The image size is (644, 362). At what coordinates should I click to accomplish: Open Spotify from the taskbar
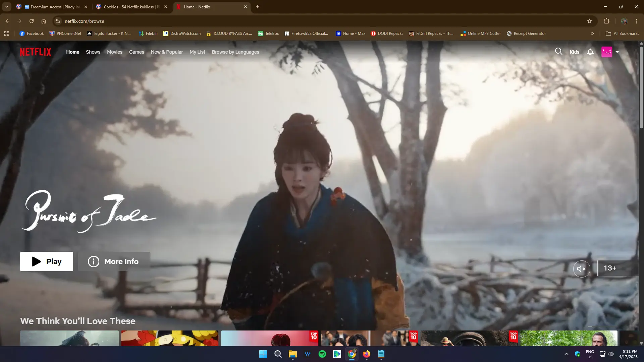[x=322, y=354]
